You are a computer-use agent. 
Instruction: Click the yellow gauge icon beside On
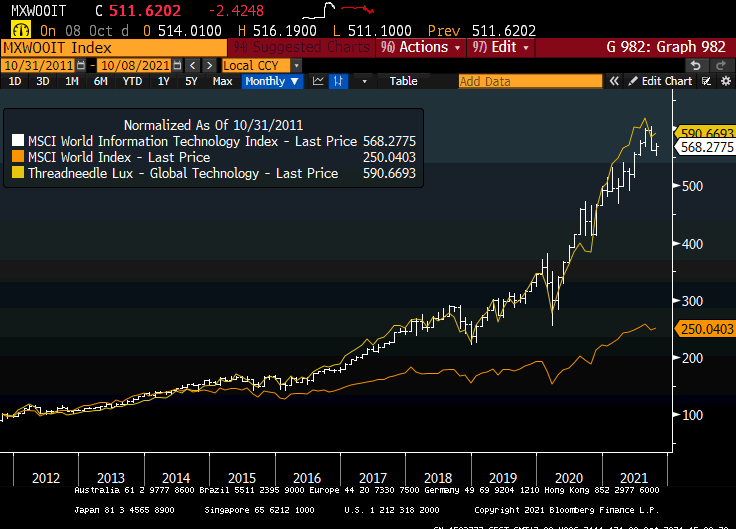coord(21,30)
